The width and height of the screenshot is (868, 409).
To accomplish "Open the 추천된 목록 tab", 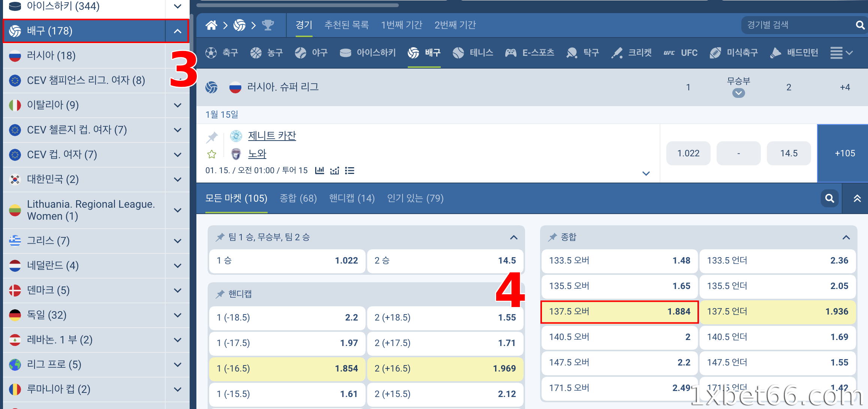I will [x=346, y=25].
